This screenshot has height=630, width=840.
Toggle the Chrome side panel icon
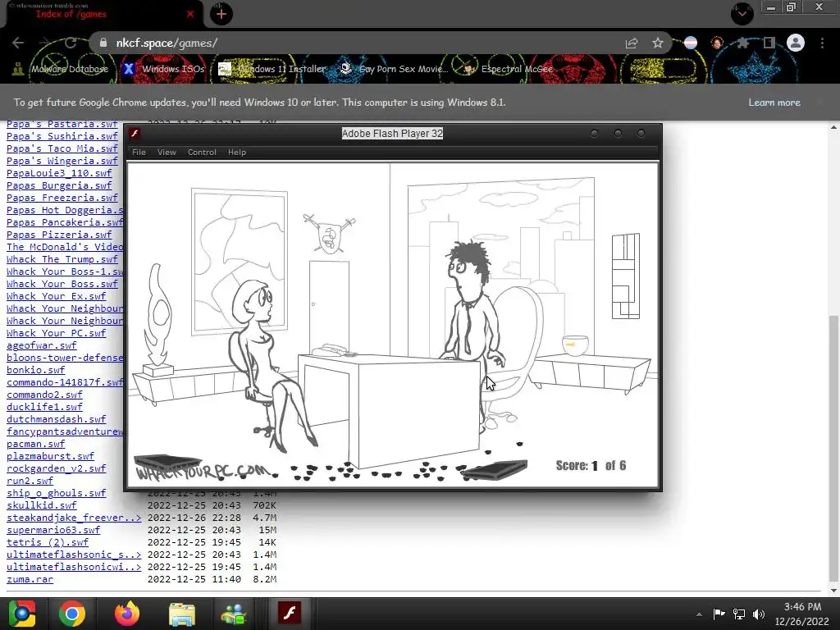[769, 43]
